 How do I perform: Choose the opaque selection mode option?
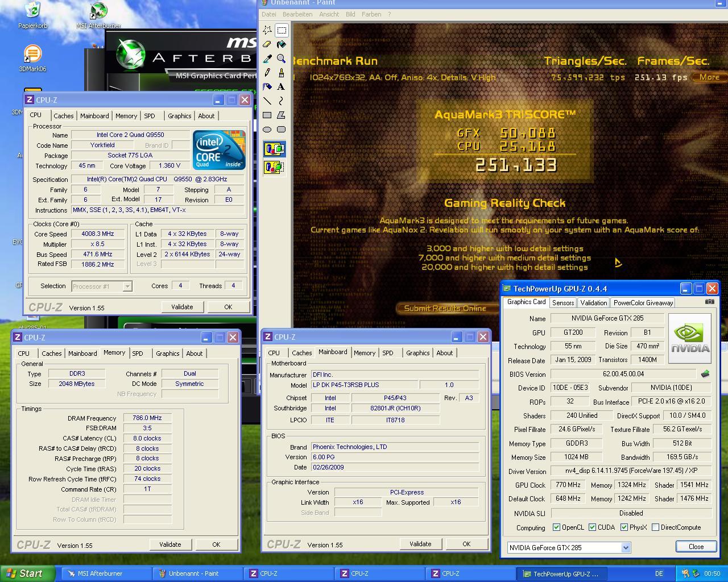pyautogui.click(x=274, y=149)
